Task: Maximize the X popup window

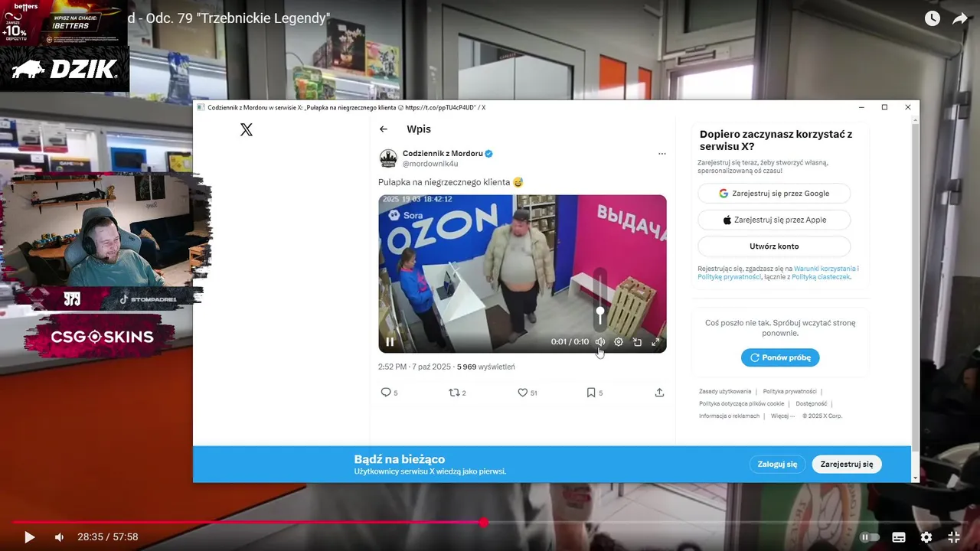Action: (x=884, y=108)
